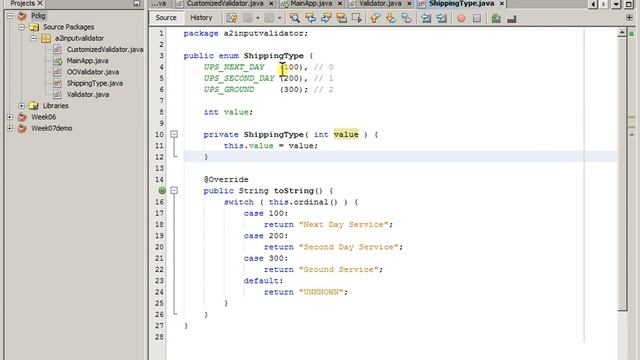Select ShippingType.java in Projects tree
Image resolution: width=640 pixels, height=360 pixels.
[x=95, y=83]
